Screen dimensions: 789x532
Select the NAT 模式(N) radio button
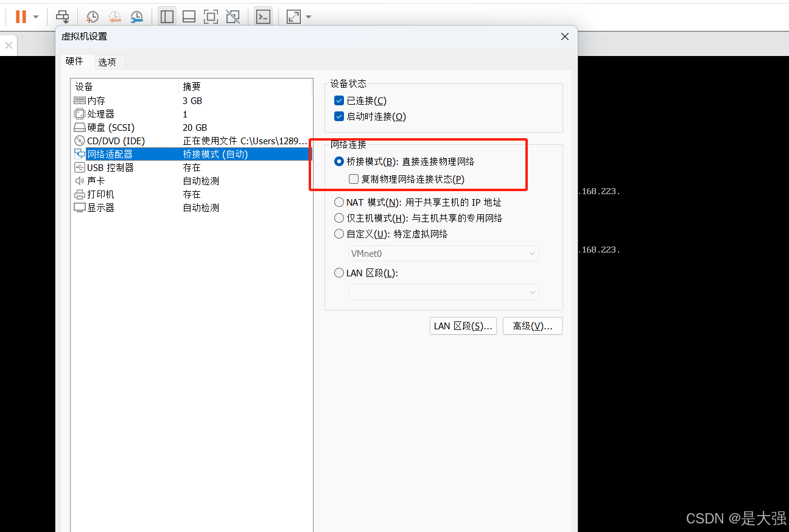pyautogui.click(x=339, y=202)
